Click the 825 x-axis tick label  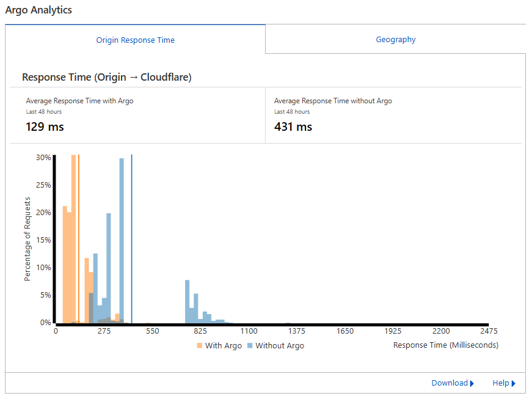[200, 331]
